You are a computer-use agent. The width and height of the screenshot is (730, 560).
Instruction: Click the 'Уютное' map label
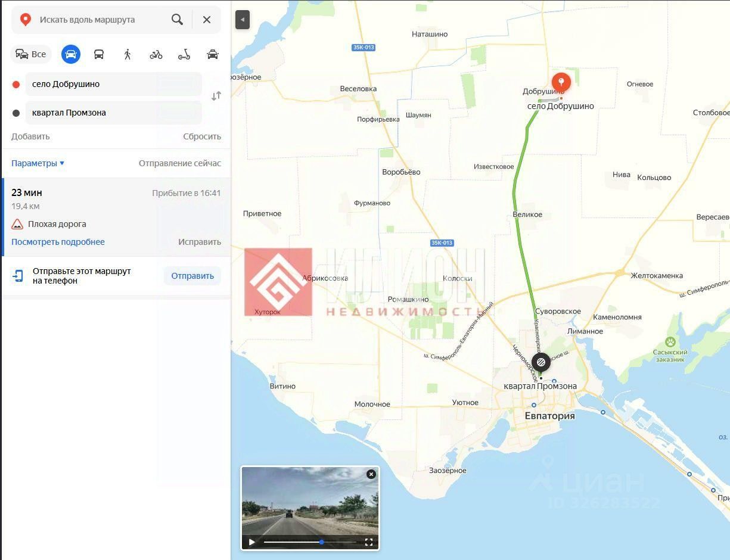click(x=465, y=403)
